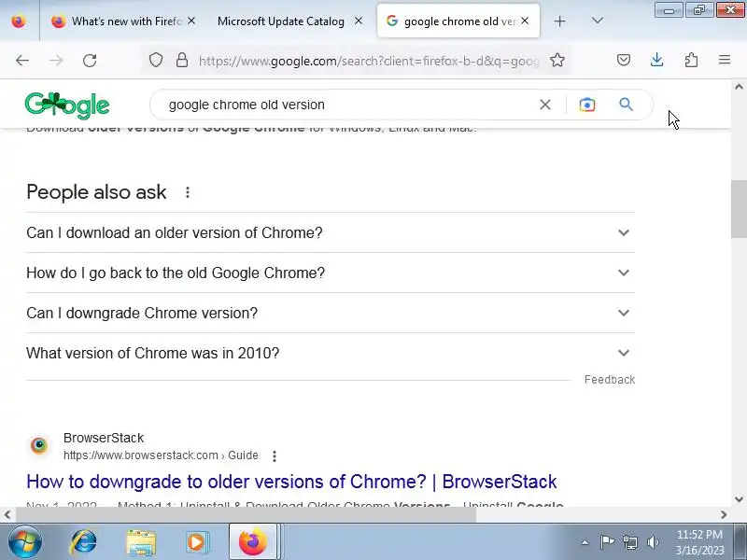Close the What's new with Firefox tab
Viewport: 747px width, 560px height.
tap(191, 21)
